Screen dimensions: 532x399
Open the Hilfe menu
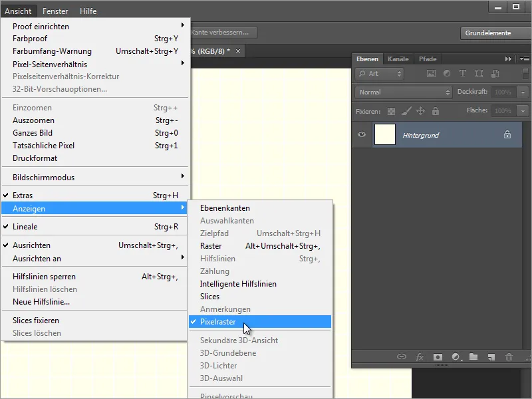88,11
